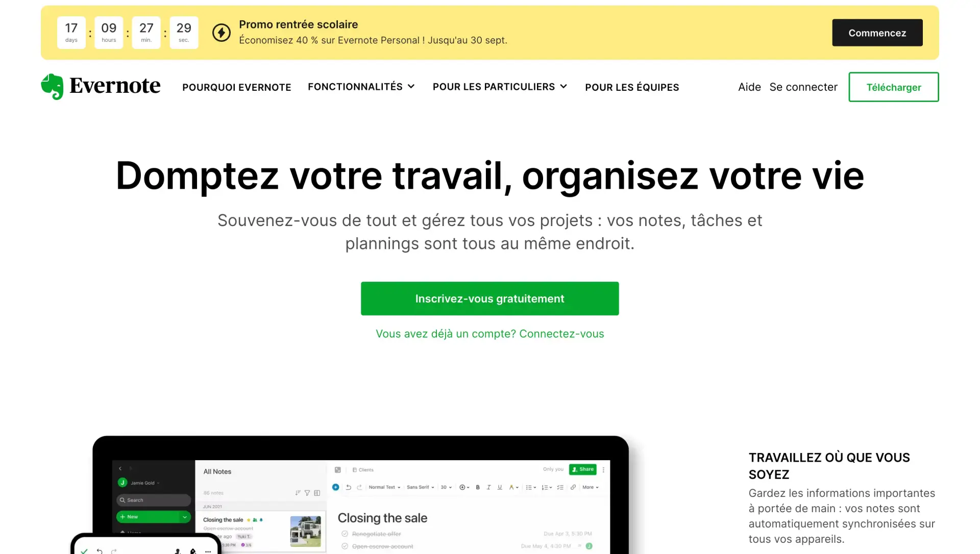Image resolution: width=980 pixels, height=554 pixels.
Task: Expand the POUR LES PARTICULIERS menu
Action: (500, 86)
